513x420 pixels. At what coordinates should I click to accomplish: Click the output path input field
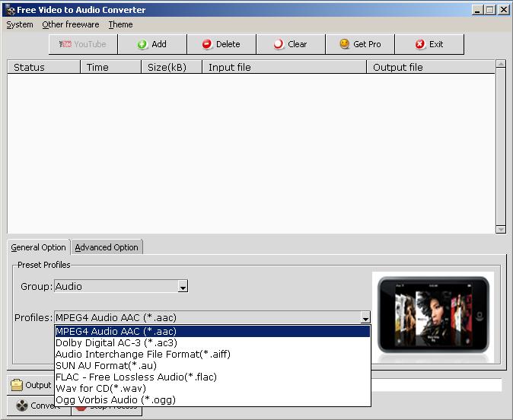click(436, 385)
